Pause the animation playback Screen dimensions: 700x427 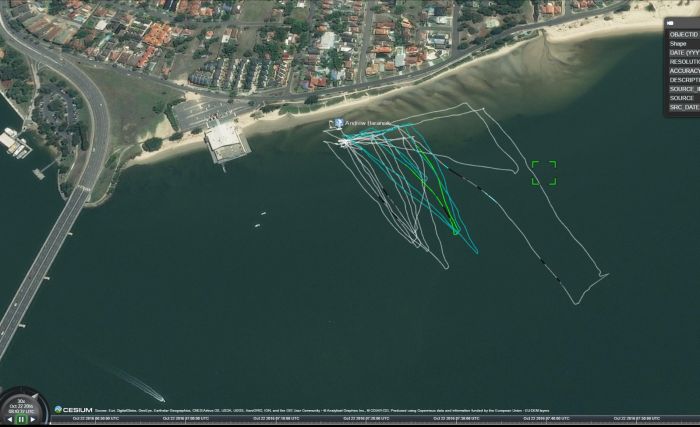[21, 420]
